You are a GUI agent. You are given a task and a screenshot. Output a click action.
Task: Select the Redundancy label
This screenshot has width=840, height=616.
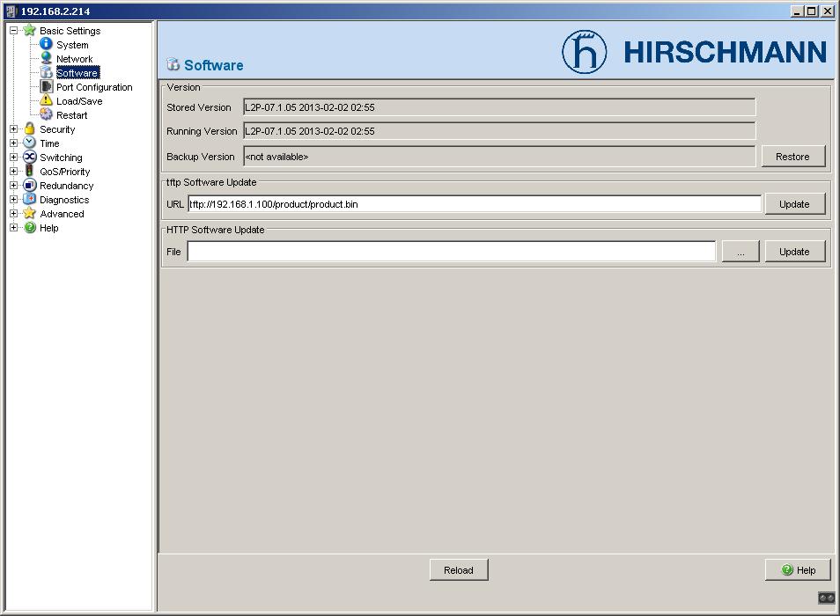pyautogui.click(x=66, y=186)
